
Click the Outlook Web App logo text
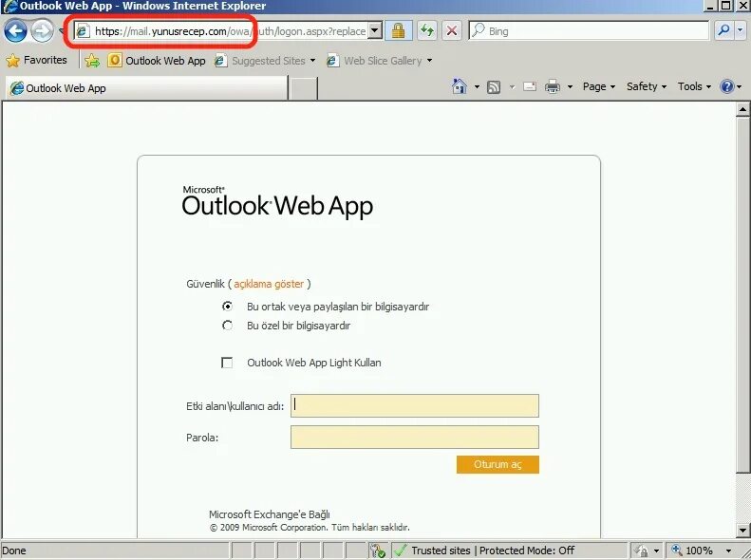277,203
